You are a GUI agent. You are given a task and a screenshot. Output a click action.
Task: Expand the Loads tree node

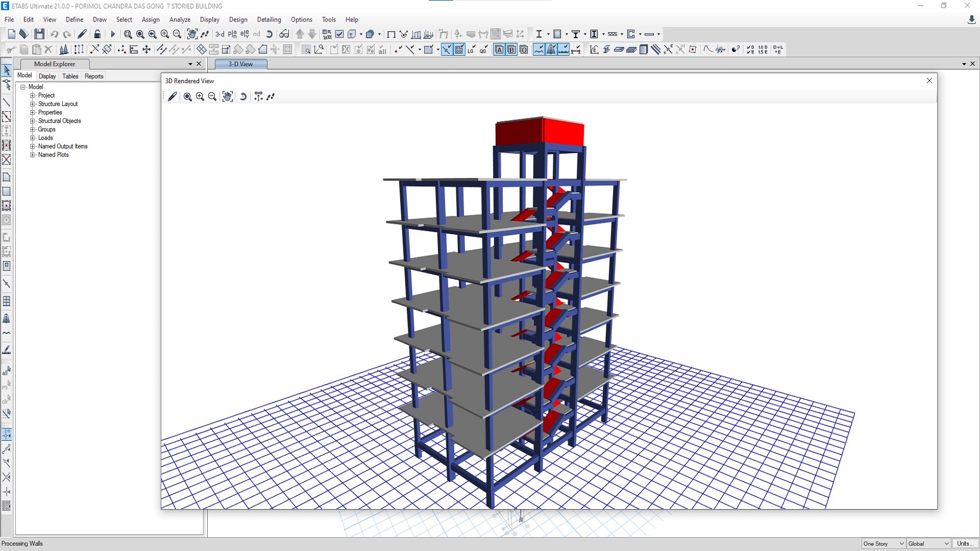(33, 138)
